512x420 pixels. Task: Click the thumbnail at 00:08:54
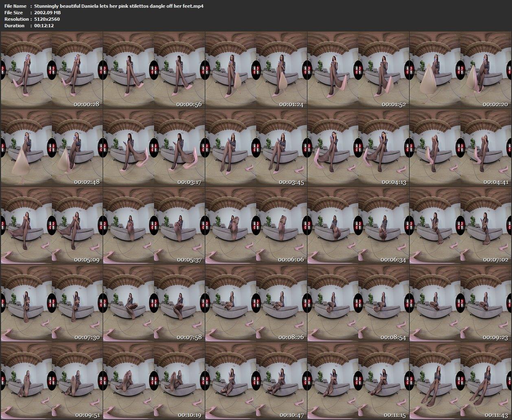pyautogui.click(x=358, y=303)
